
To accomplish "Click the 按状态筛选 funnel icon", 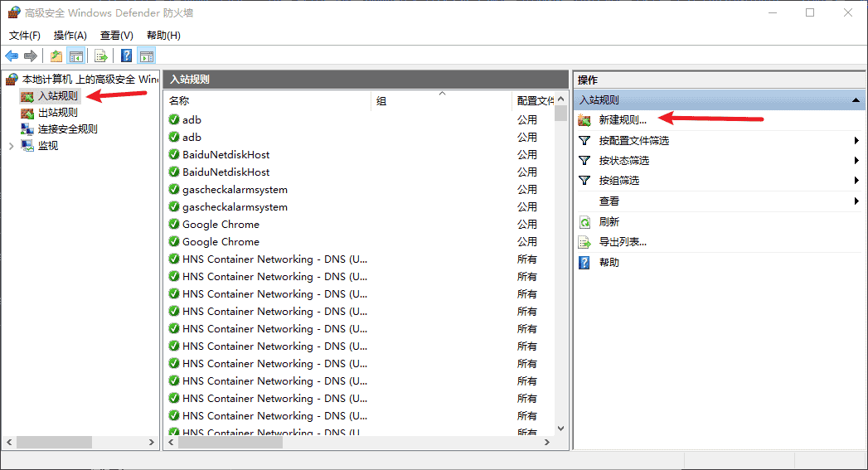I will point(584,161).
